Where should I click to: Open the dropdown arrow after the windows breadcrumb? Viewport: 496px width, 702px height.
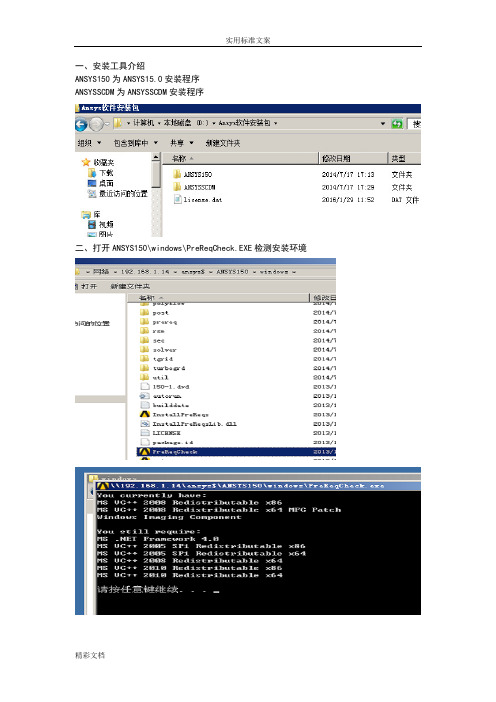pos(294,272)
